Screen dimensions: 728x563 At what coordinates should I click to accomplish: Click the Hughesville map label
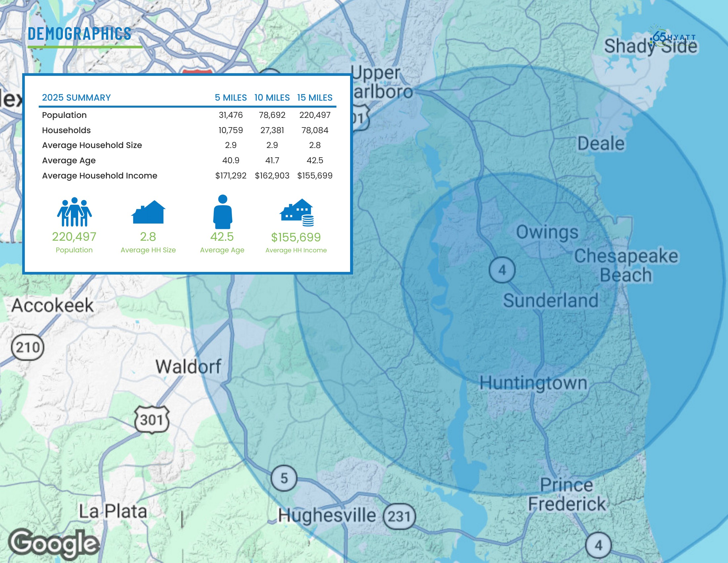[327, 515]
